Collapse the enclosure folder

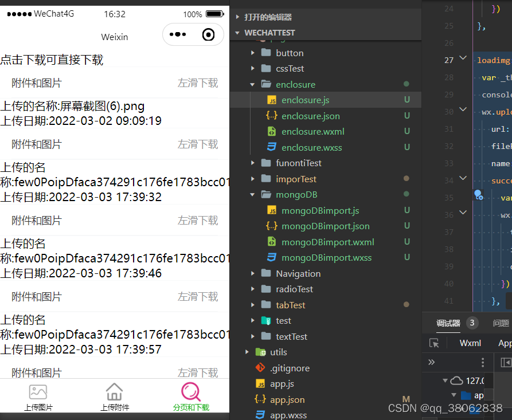(x=252, y=85)
